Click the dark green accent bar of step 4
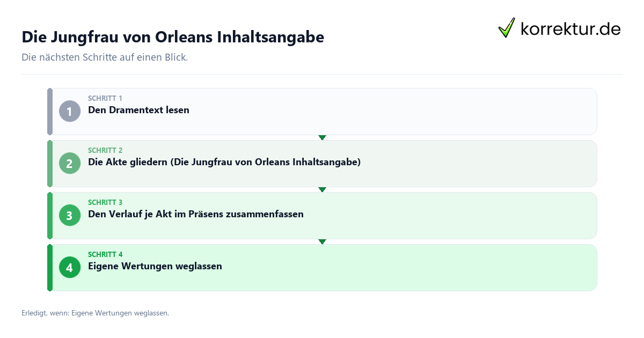Screen dimensions: 644x338 50,268
